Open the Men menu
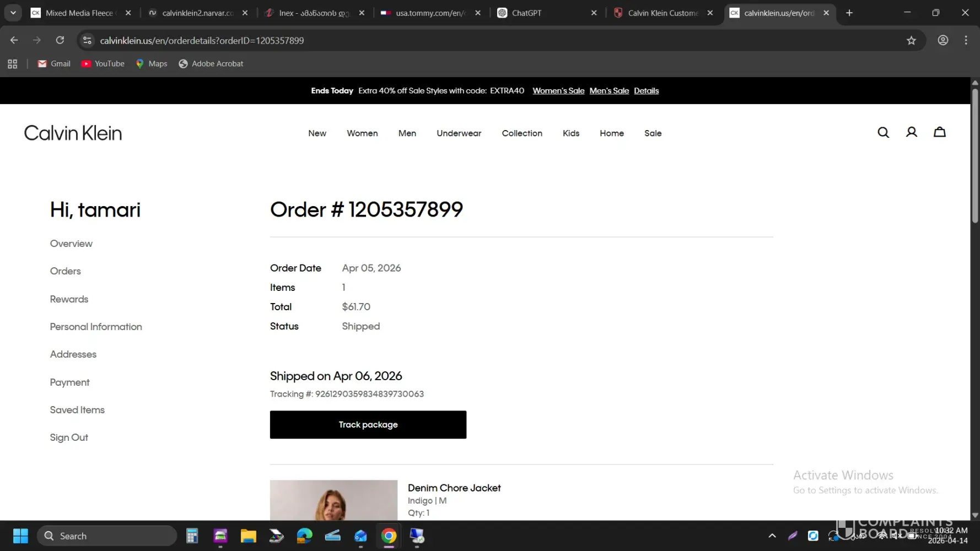 click(407, 133)
